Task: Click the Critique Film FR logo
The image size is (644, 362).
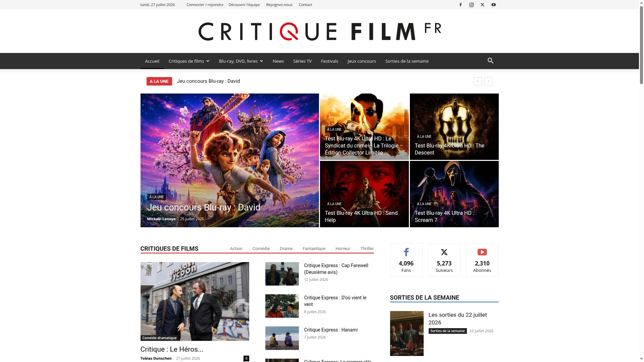Action: click(320, 31)
